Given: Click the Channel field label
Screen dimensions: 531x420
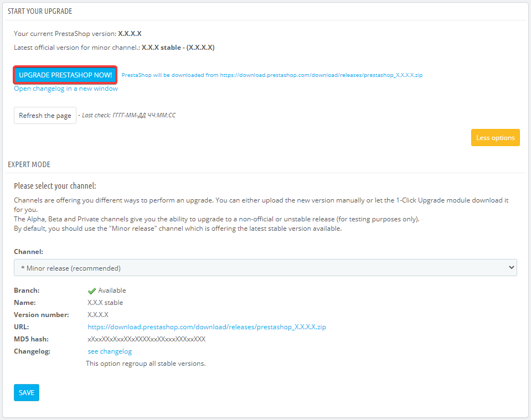Looking at the screenshot, I should coord(28,251).
